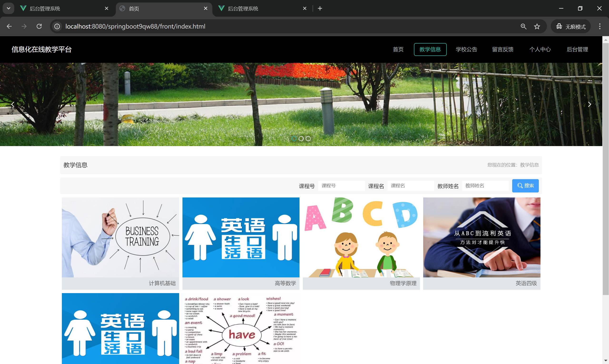
Task: Open the zoom magnifier icon in address bar
Action: click(523, 26)
